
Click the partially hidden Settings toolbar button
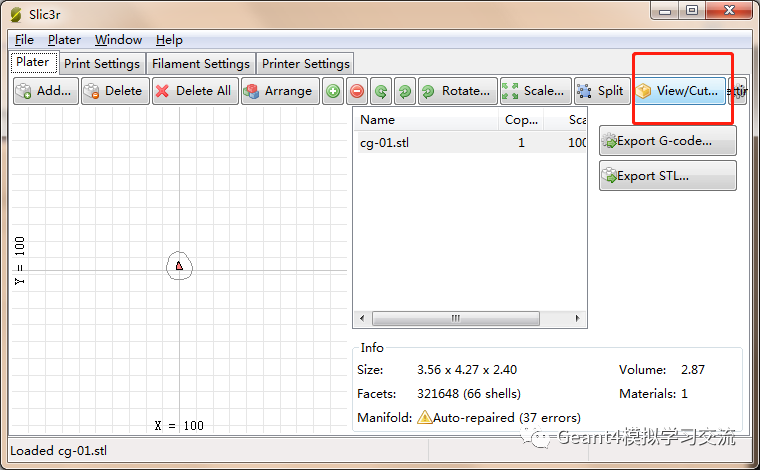[x=738, y=91]
